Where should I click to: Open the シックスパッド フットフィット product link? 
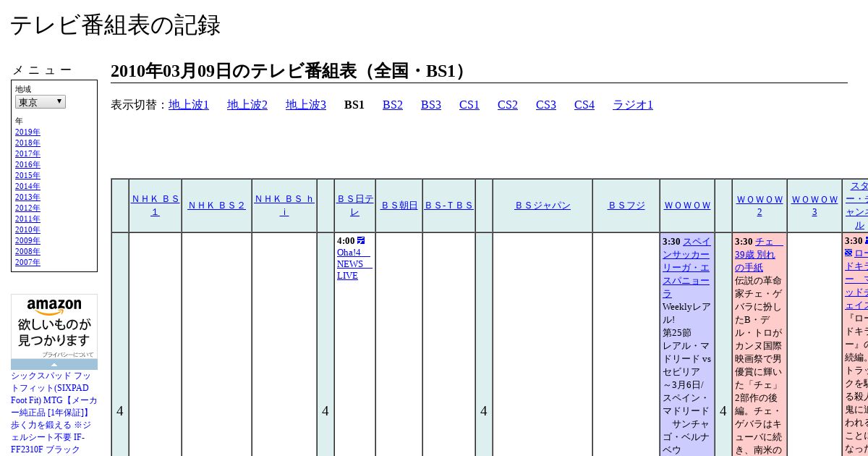click(54, 413)
